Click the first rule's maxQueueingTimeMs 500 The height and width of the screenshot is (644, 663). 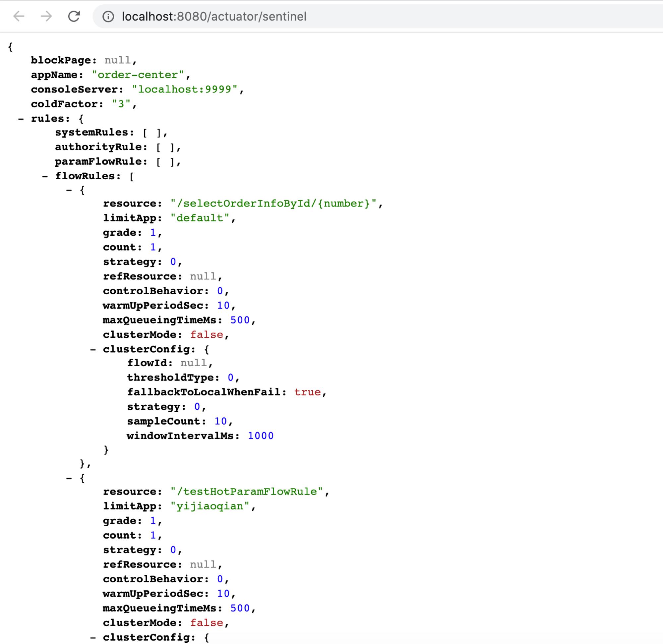pyautogui.click(x=240, y=320)
